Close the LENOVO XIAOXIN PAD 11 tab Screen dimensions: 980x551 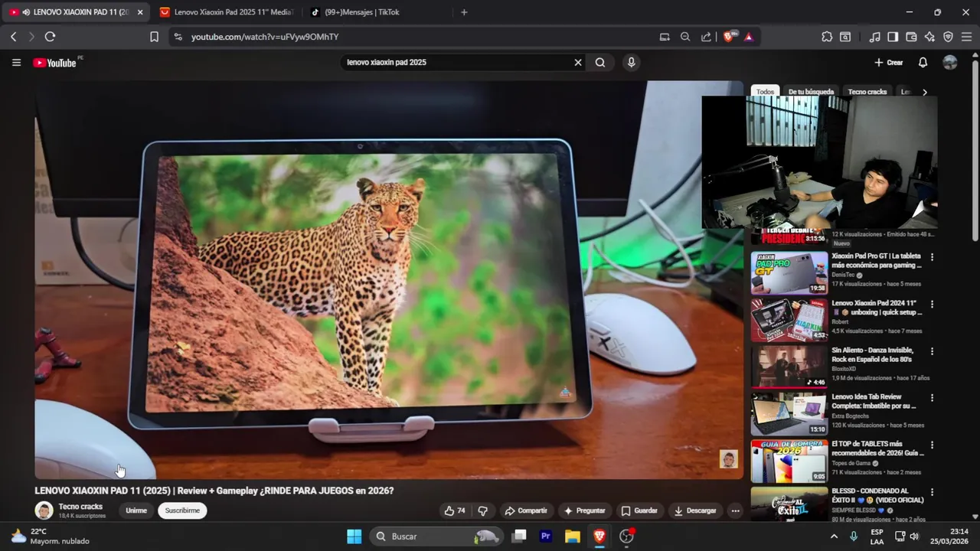[x=140, y=12]
